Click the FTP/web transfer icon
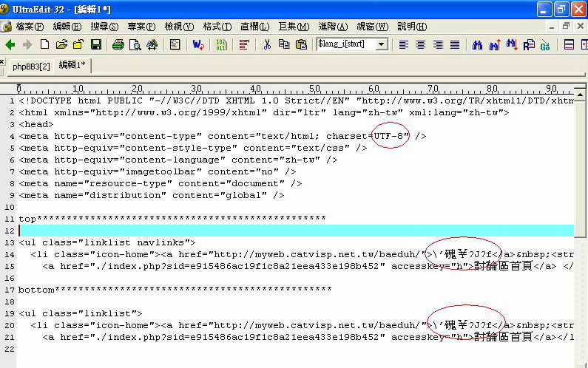The width and height of the screenshot is (588, 368). tap(152, 45)
